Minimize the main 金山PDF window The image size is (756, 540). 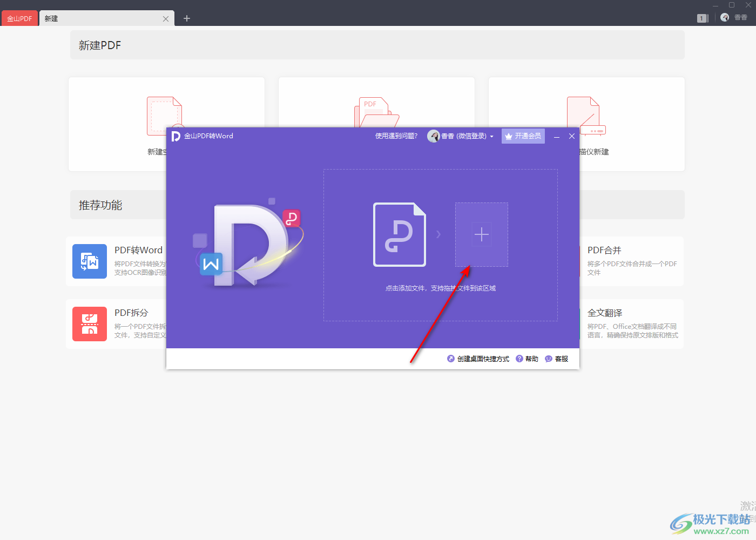(x=715, y=5)
